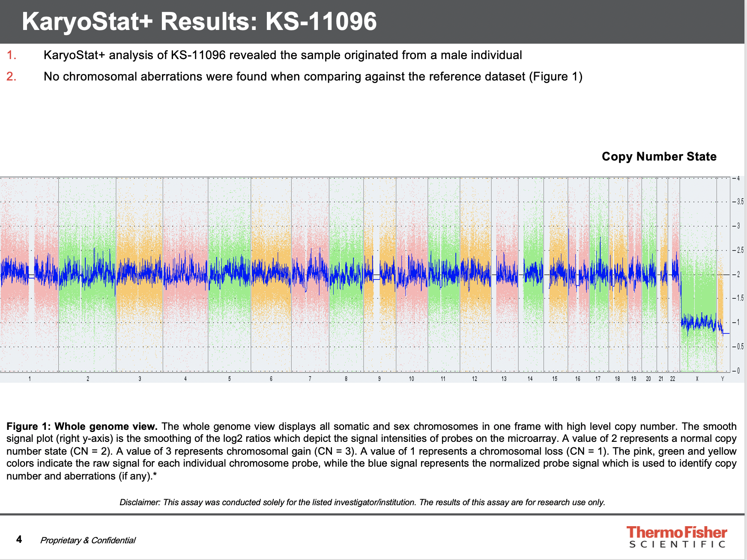The width and height of the screenshot is (747, 560).
Task: Click chromosome 17 label below the plot
Action: coord(598,379)
